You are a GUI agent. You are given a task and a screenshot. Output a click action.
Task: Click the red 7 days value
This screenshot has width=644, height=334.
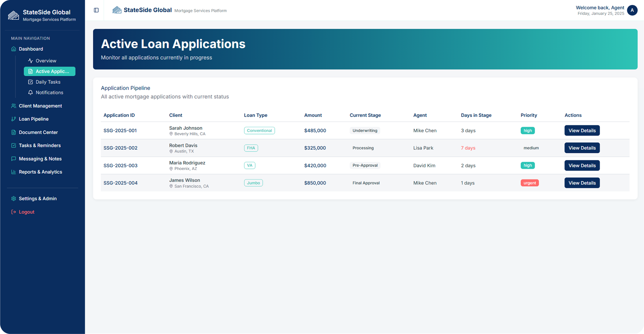[x=468, y=148]
